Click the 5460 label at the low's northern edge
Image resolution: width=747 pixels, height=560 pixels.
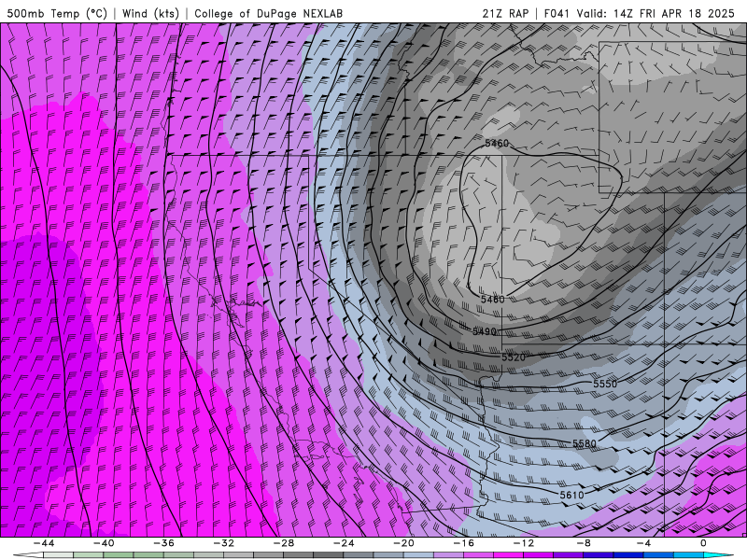pos(497,143)
